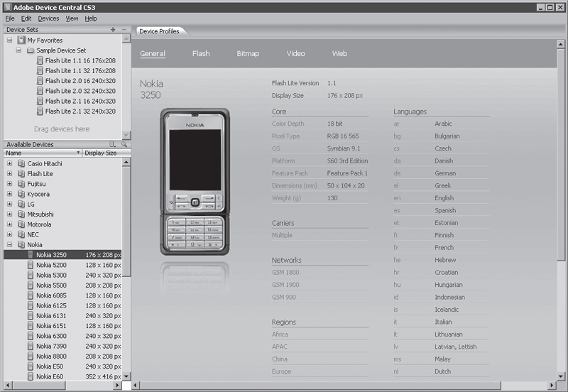Click the Nokia E50 device icon
Screen dimensions: 568x392
click(x=31, y=366)
